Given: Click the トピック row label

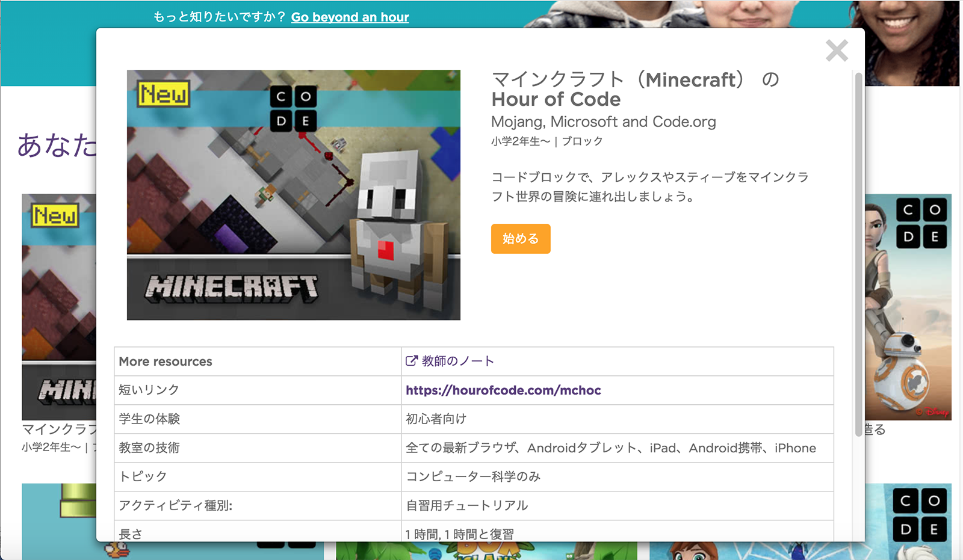Looking at the screenshot, I should pyautogui.click(x=143, y=476).
